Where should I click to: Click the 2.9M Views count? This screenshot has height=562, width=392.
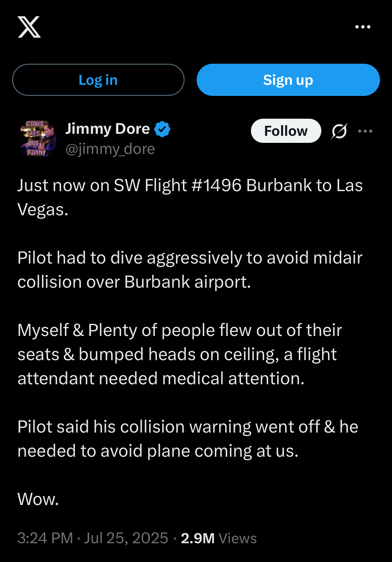218,538
